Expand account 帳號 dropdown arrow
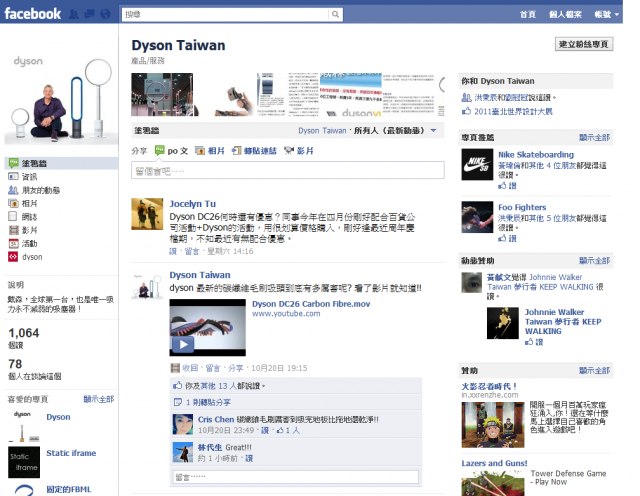The width and height of the screenshot is (640, 496). pos(617,15)
